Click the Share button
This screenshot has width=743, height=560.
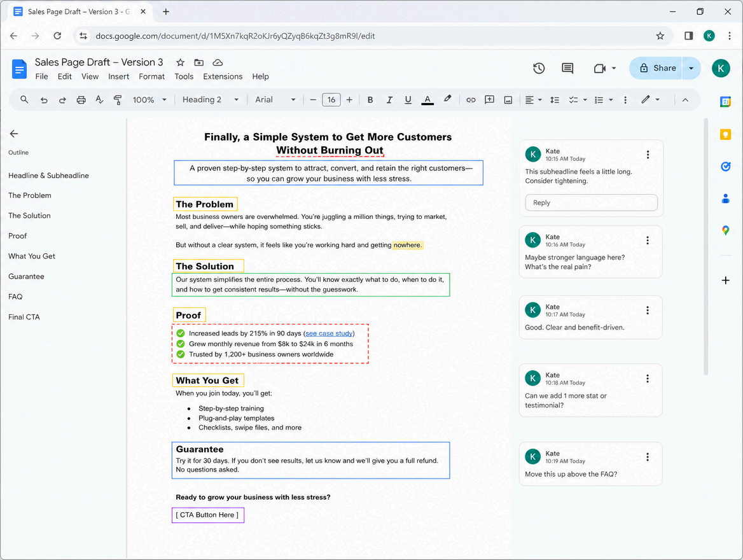pos(656,68)
